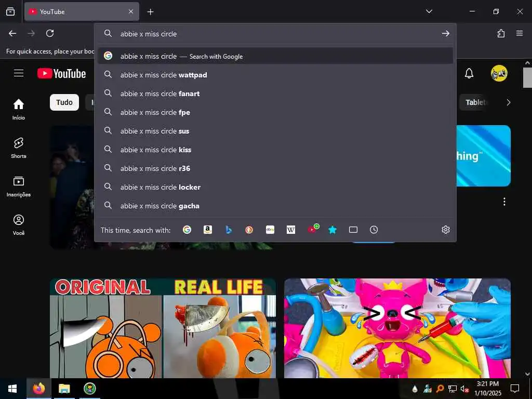Open Você in YouTube sidebar
Image resolution: width=532 pixels, height=399 pixels.
coord(19,224)
